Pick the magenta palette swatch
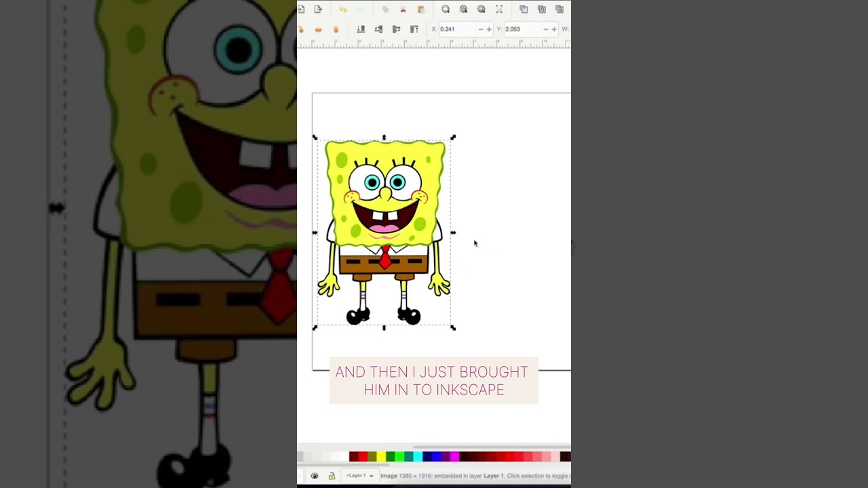This screenshot has height=488, width=868. tap(455, 457)
